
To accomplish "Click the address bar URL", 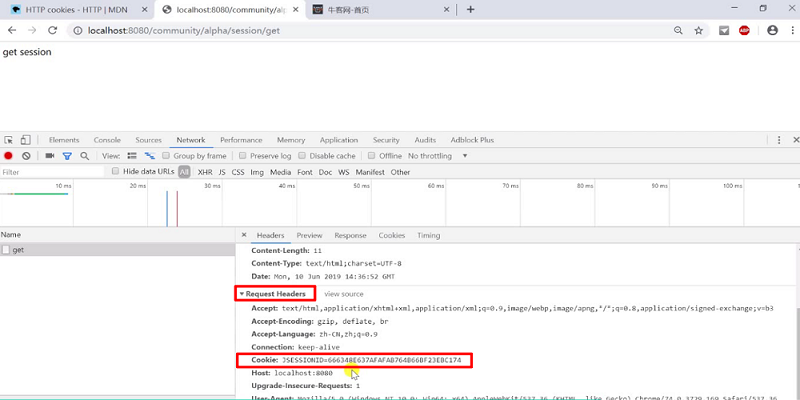I will 184,31.
